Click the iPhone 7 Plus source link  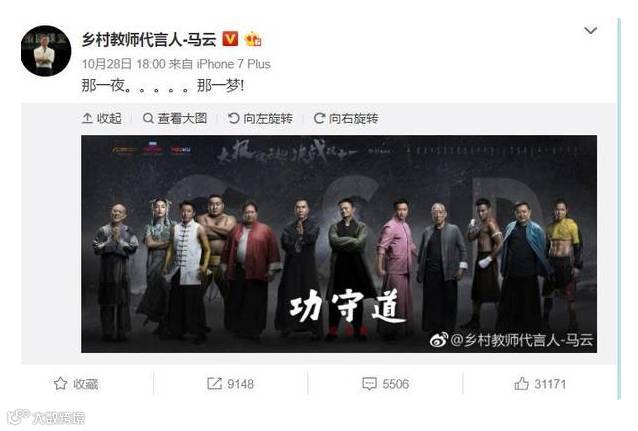click(234, 64)
